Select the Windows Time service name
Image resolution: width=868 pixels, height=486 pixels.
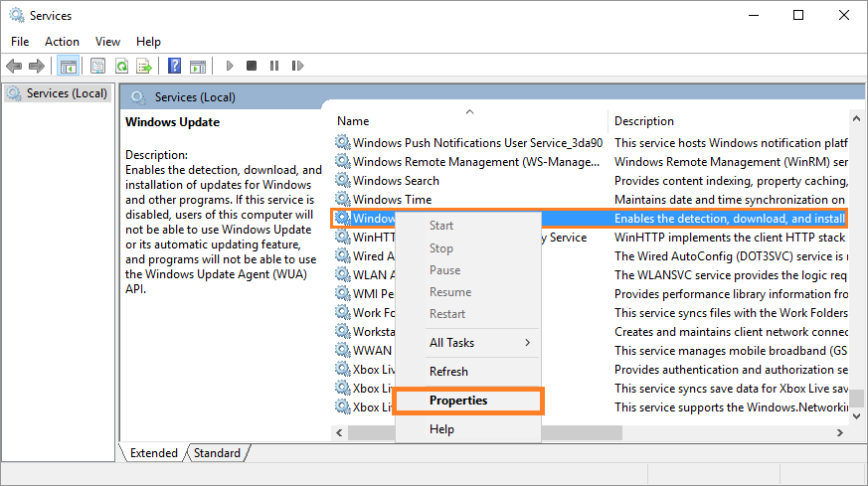coord(393,200)
